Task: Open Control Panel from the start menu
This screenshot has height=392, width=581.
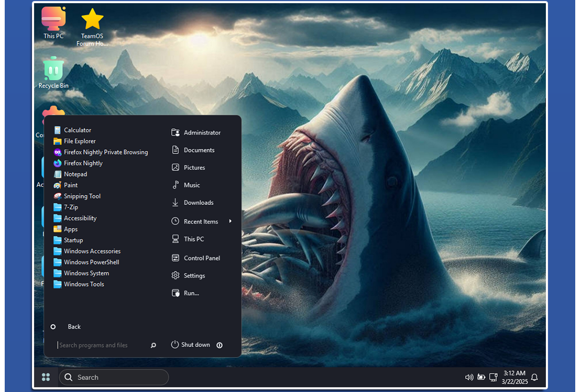Action: [196, 258]
